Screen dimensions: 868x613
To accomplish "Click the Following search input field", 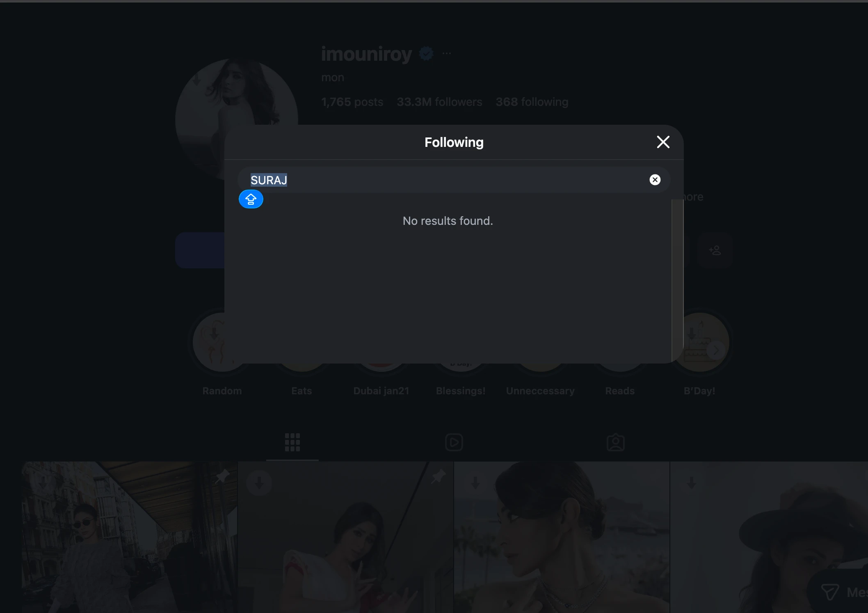I will [454, 180].
